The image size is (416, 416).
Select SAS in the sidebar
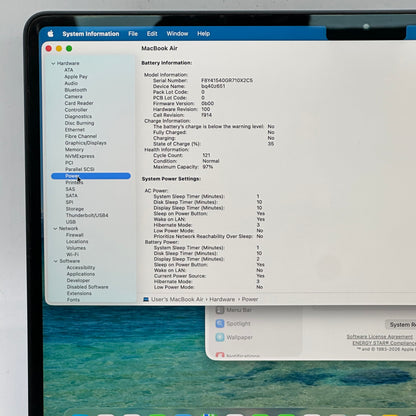tap(70, 189)
